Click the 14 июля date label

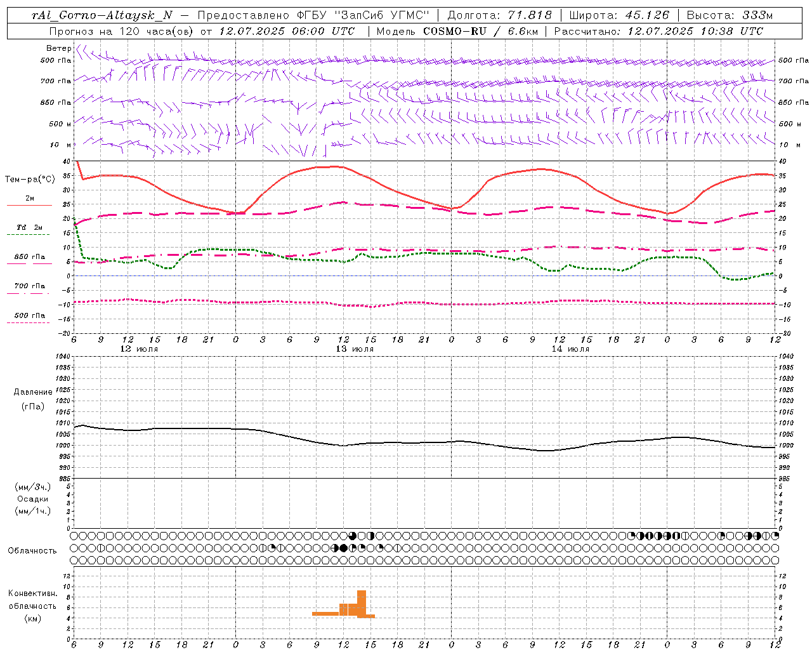pos(570,349)
